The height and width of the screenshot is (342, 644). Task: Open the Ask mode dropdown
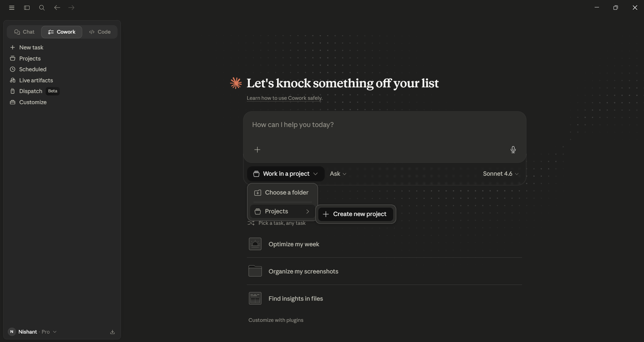pos(338,174)
